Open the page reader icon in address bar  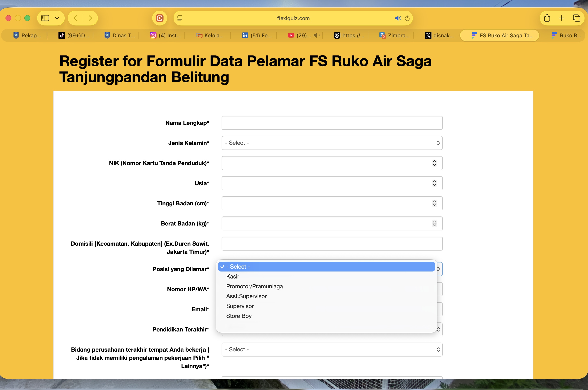(180, 18)
